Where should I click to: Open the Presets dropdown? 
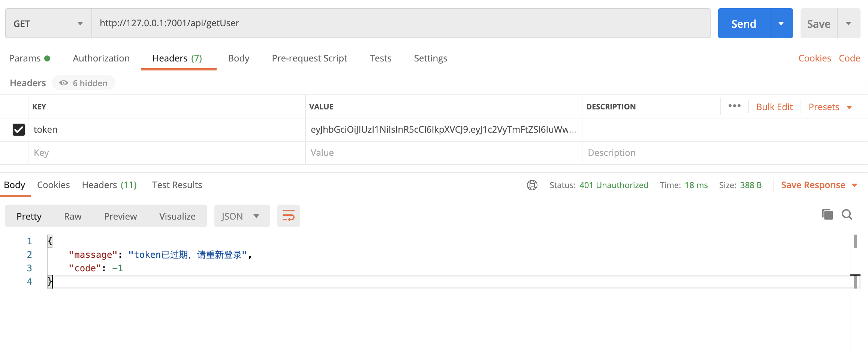click(830, 107)
